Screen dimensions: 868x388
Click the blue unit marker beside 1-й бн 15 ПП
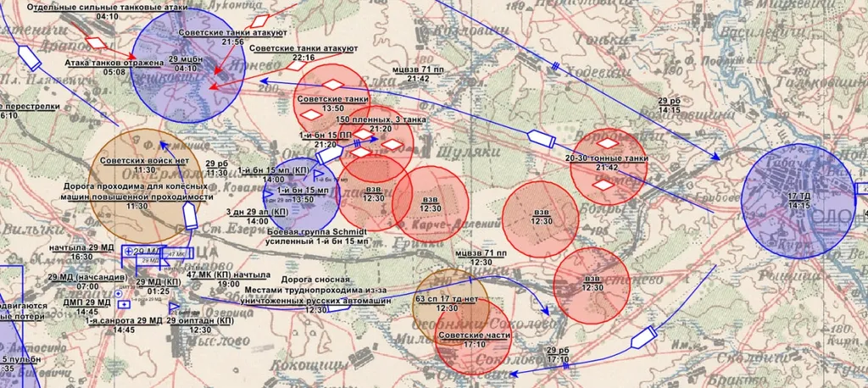pyautogui.click(x=328, y=154)
